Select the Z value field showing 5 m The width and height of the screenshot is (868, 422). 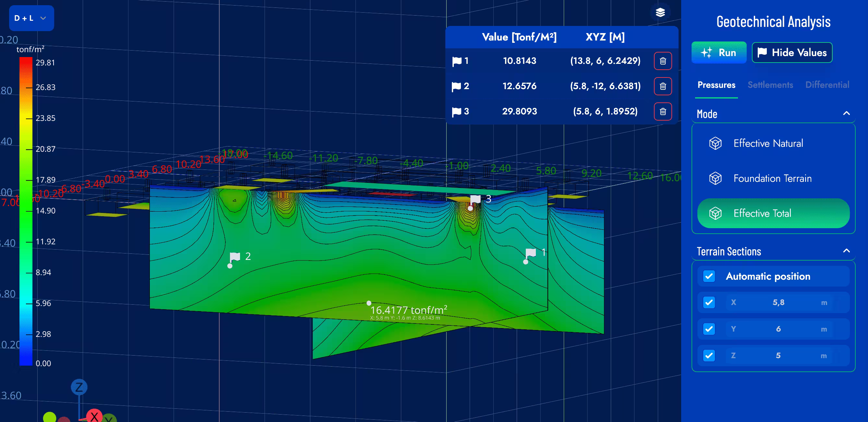(778, 355)
